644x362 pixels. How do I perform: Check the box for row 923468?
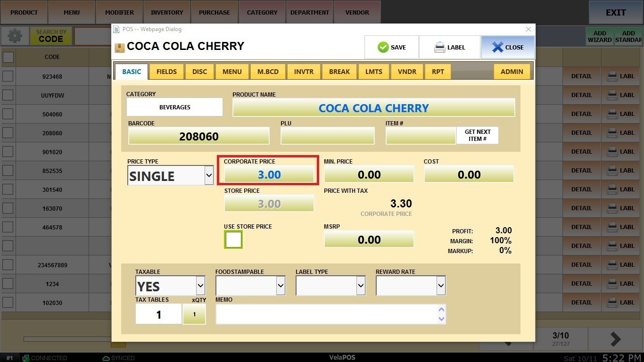pyautogui.click(x=8, y=76)
